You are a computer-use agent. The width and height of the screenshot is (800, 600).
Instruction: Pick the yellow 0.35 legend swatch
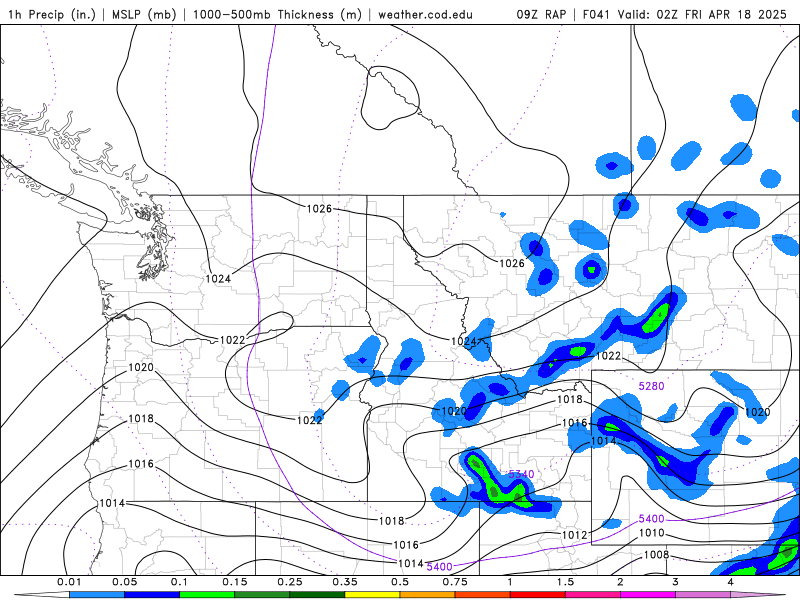coord(372,595)
